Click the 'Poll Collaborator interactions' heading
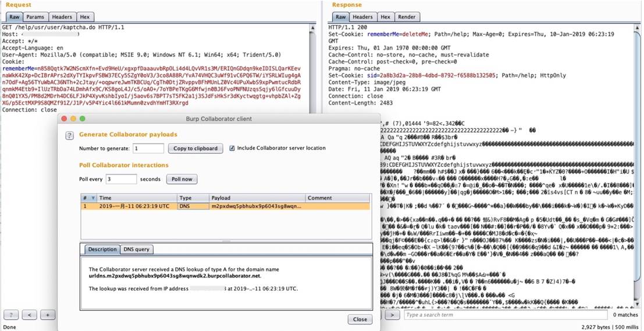 click(124, 165)
